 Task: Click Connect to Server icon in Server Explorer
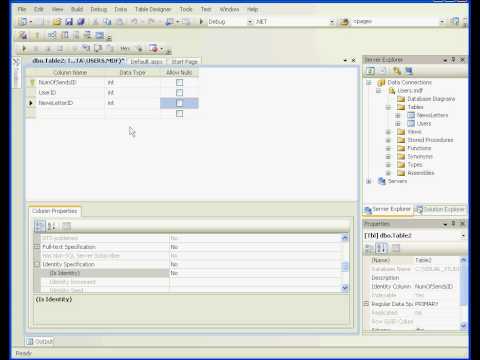[409, 71]
